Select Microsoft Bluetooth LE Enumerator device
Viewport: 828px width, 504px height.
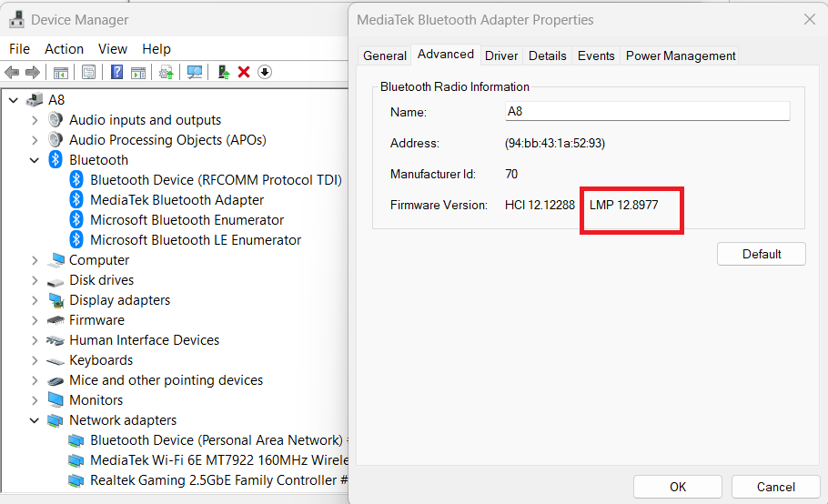tap(195, 240)
